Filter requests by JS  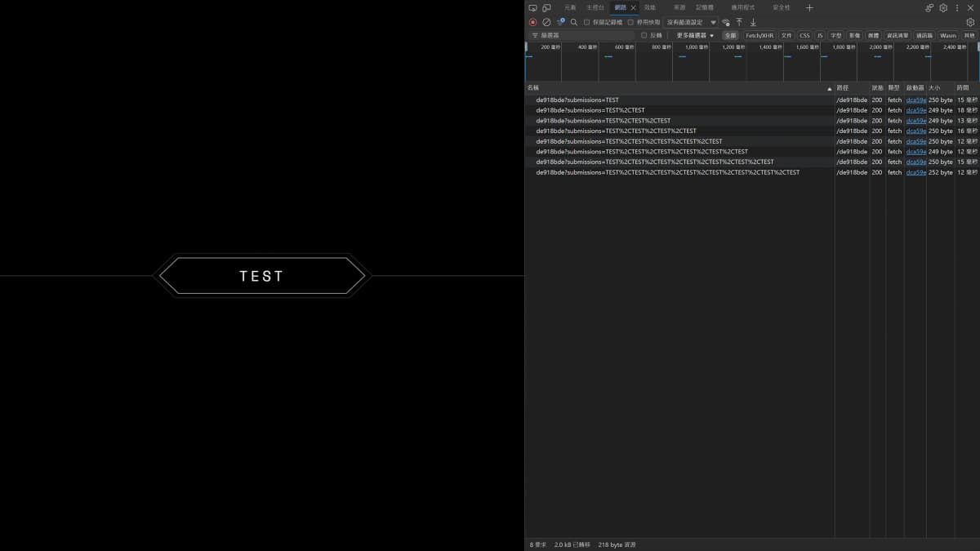pyautogui.click(x=820, y=35)
